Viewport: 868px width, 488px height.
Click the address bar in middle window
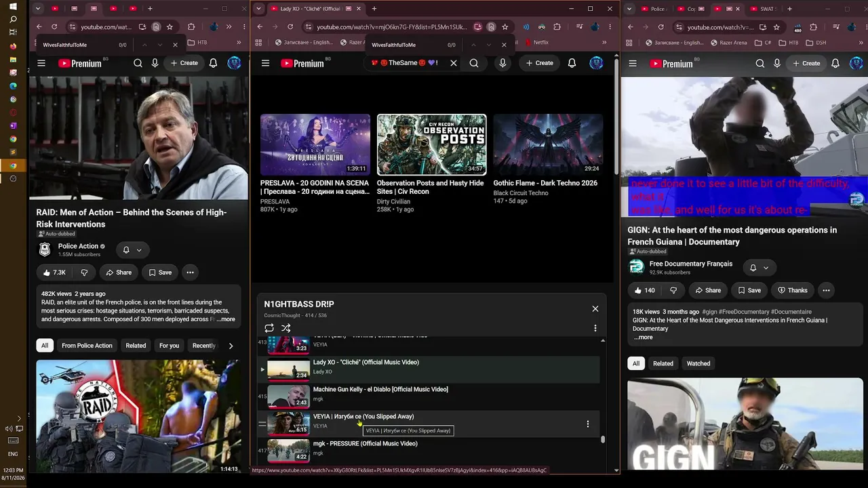pos(392,27)
